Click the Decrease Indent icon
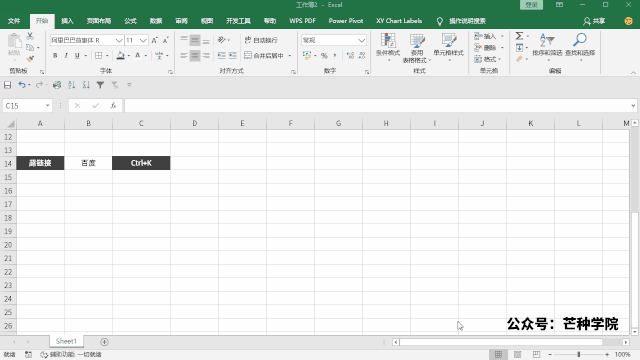 [x=221, y=56]
